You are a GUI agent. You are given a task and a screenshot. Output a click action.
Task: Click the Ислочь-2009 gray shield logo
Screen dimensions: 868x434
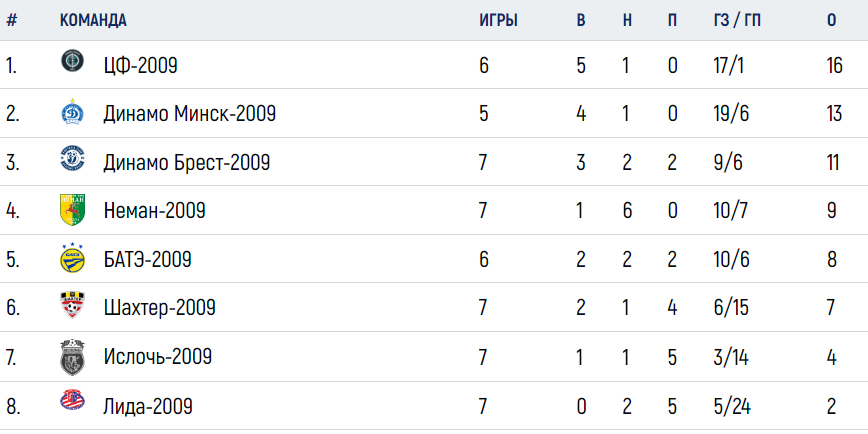[72, 358]
